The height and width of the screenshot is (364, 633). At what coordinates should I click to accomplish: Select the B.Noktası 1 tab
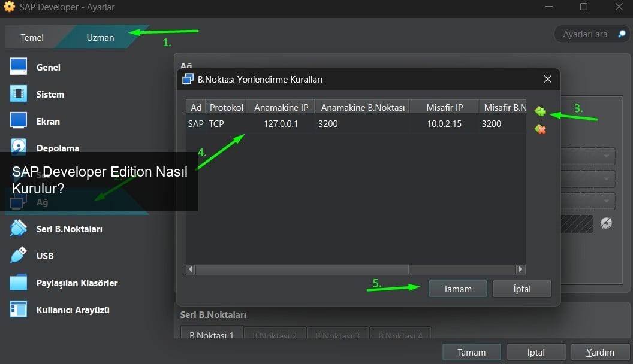tap(212, 335)
